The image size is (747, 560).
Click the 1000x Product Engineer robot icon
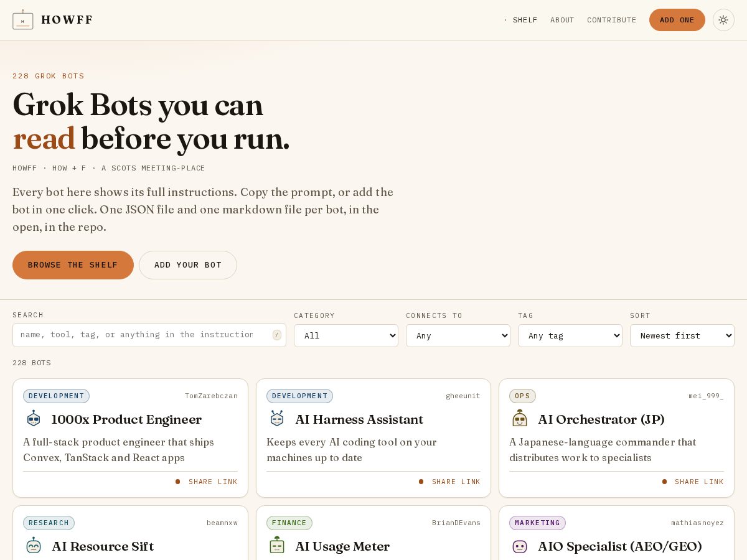tap(34, 419)
